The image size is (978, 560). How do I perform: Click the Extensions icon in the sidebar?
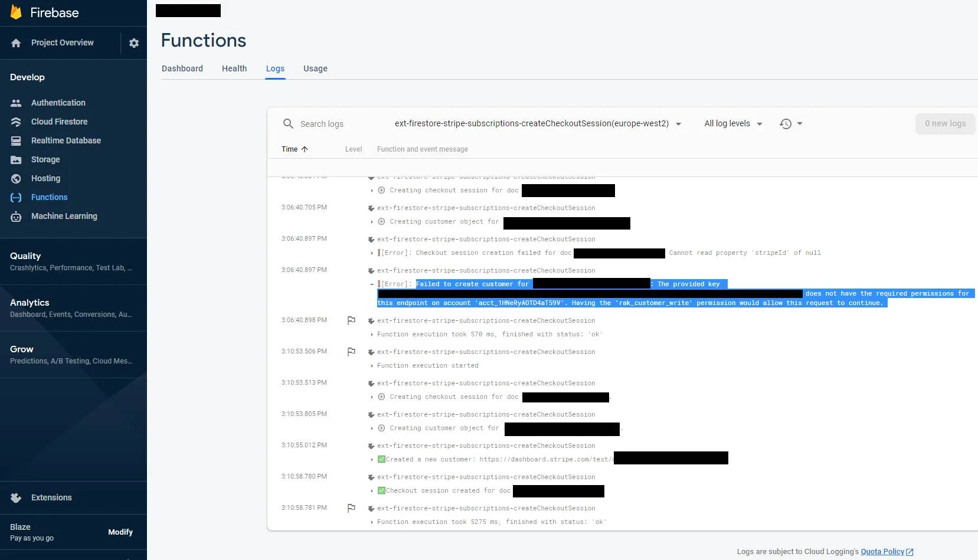click(16, 497)
